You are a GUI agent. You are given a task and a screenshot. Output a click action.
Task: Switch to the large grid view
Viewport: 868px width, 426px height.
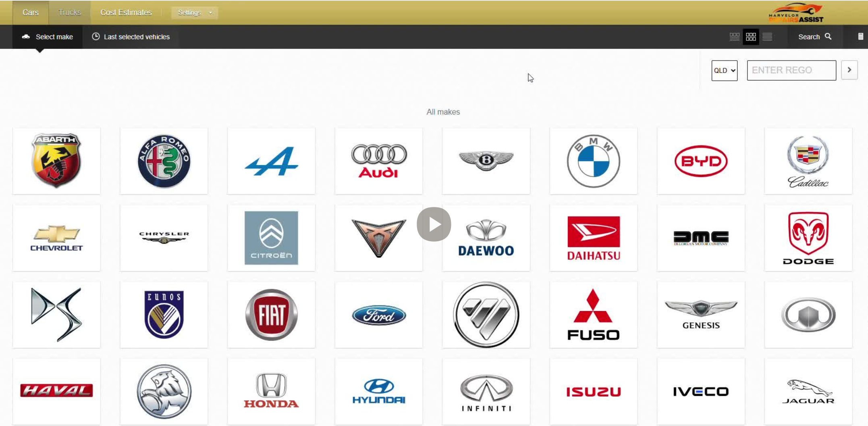[751, 37]
